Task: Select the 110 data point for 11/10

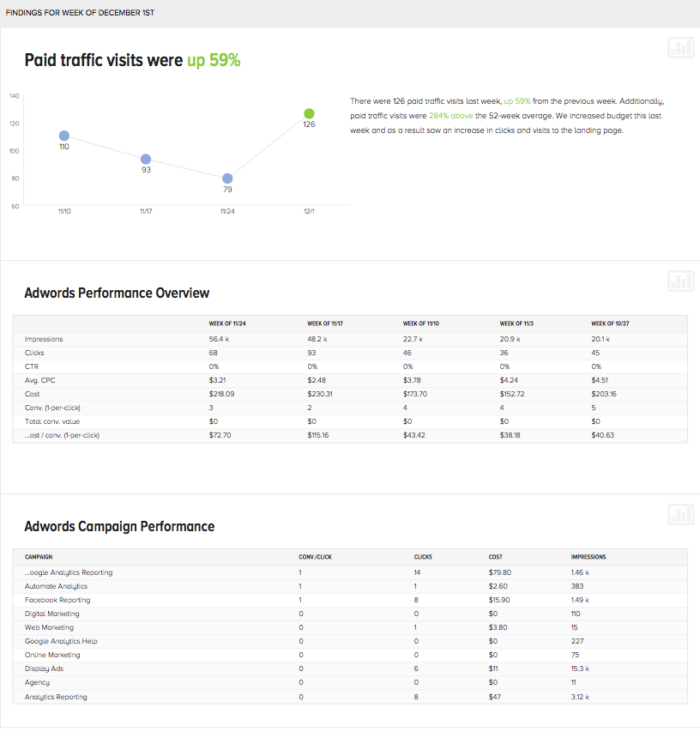Action: (x=64, y=136)
